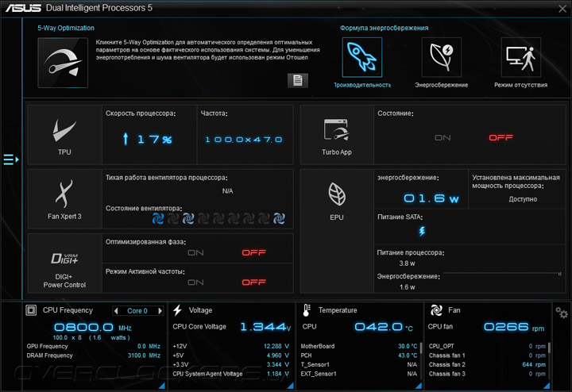Screen dimensions: 572x392
Task: Set active frequency mode to OFF
Action: coord(254,282)
